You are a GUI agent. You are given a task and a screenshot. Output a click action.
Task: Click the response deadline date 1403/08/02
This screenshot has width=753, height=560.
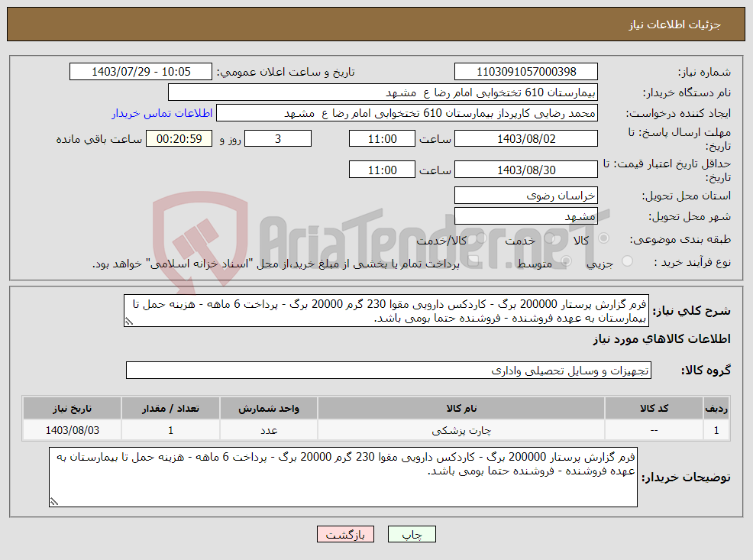pyautogui.click(x=526, y=139)
